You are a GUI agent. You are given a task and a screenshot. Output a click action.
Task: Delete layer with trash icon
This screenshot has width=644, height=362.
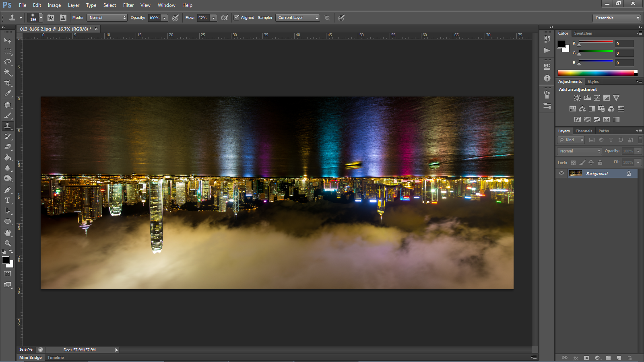coord(630,358)
